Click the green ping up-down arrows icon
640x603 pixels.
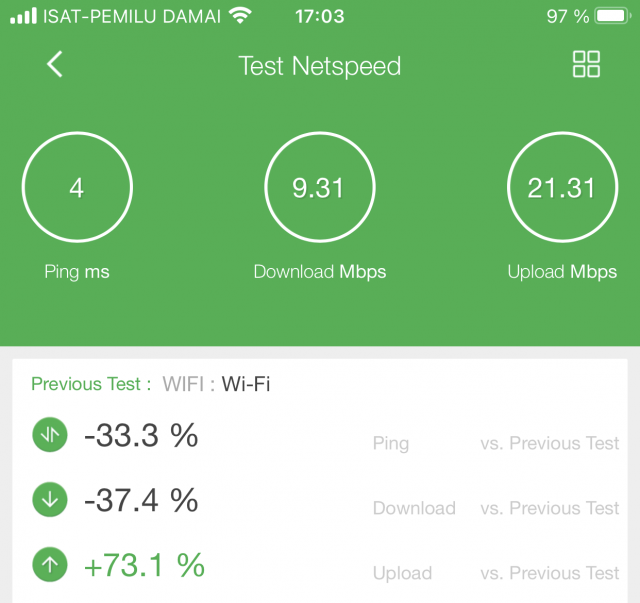click(50, 434)
